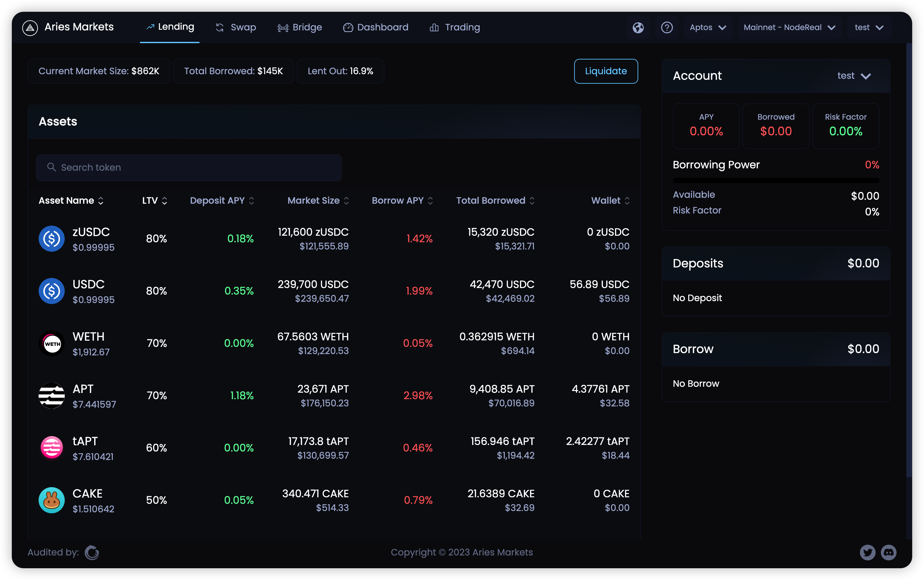Open the Aptos chain dropdown
The image size is (924, 580).
point(708,27)
